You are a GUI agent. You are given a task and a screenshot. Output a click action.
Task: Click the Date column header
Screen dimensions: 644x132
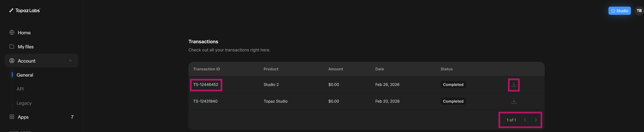tap(380, 69)
